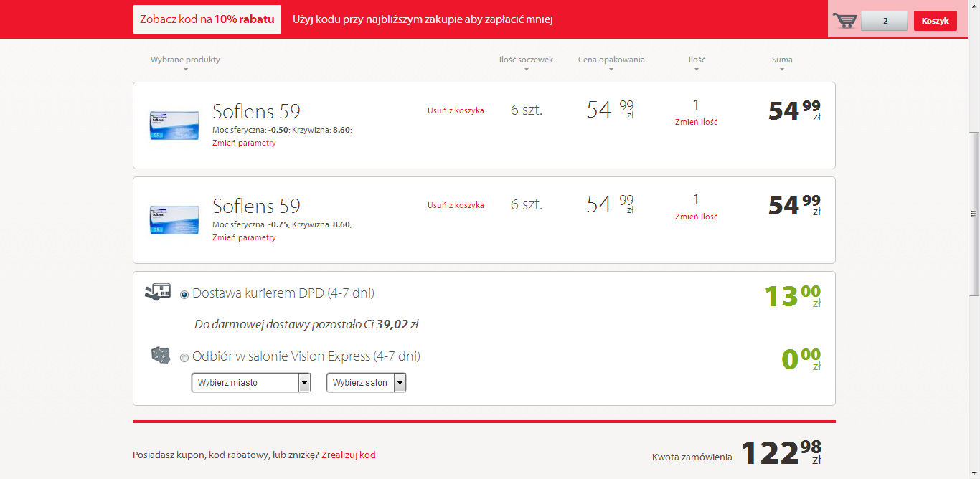Click the Suma column header
980x479 pixels.
[x=782, y=60]
